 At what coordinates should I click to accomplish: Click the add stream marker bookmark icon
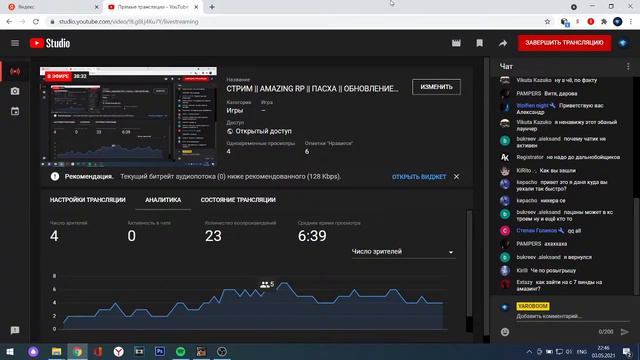[x=480, y=43]
